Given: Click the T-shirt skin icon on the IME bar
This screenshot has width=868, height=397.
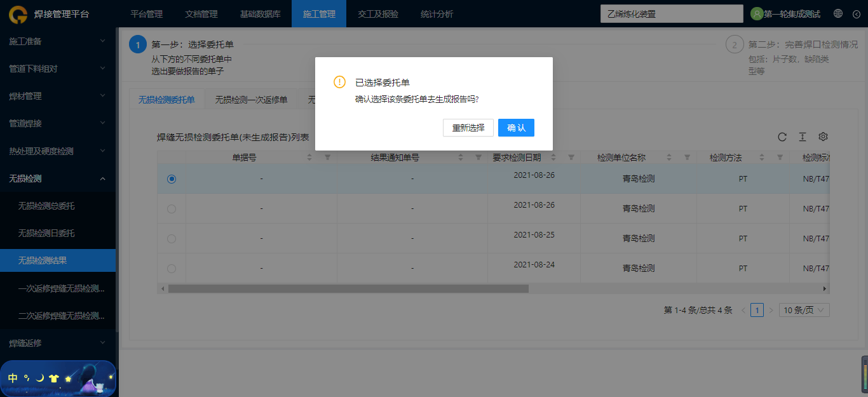Looking at the screenshot, I should click(x=54, y=378).
